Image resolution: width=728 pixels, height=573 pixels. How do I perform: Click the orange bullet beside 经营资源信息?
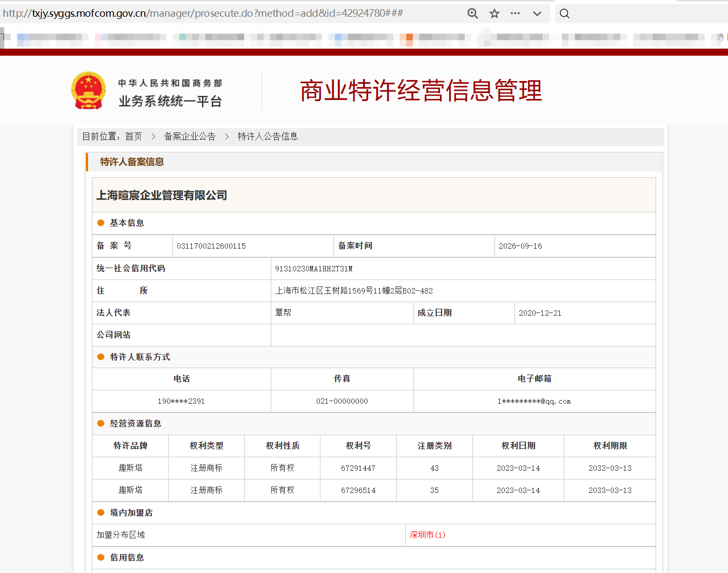click(x=101, y=423)
